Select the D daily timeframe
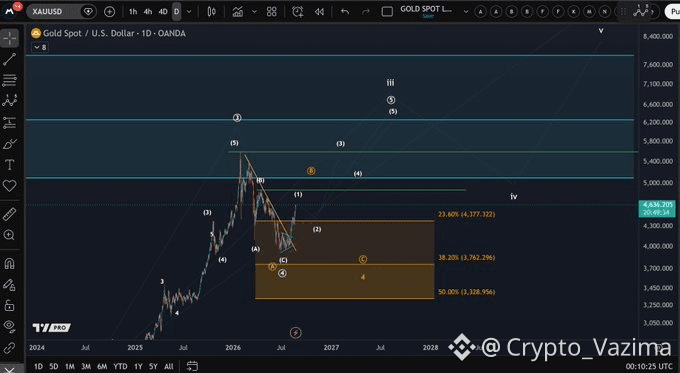This screenshot has width=680, height=373. tap(177, 12)
